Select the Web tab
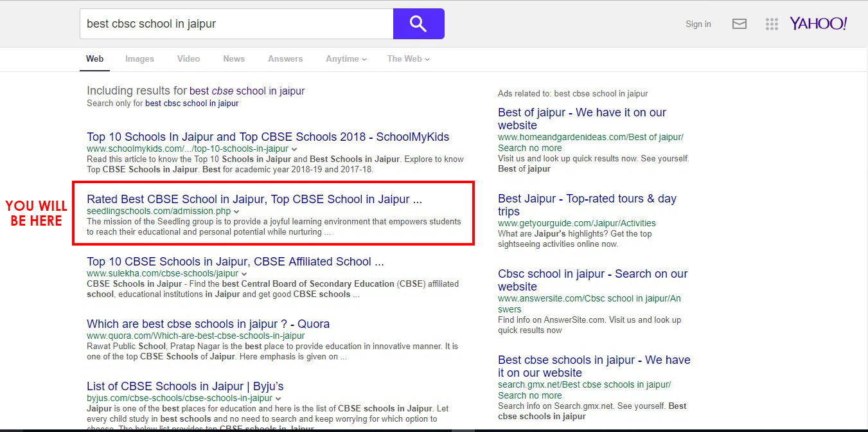 [x=95, y=59]
